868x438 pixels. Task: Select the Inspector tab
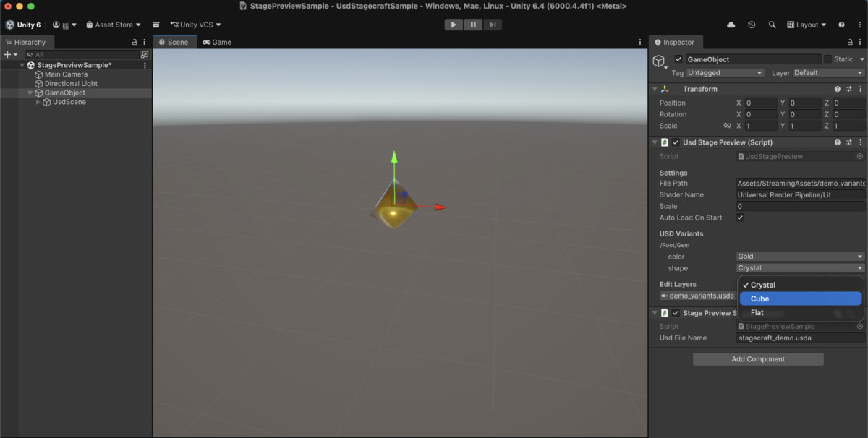click(674, 42)
